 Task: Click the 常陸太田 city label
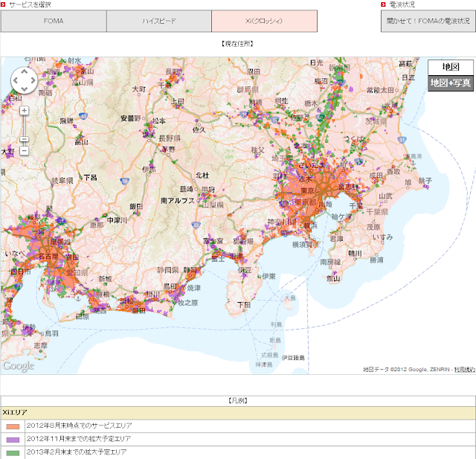pyautogui.click(x=380, y=90)
